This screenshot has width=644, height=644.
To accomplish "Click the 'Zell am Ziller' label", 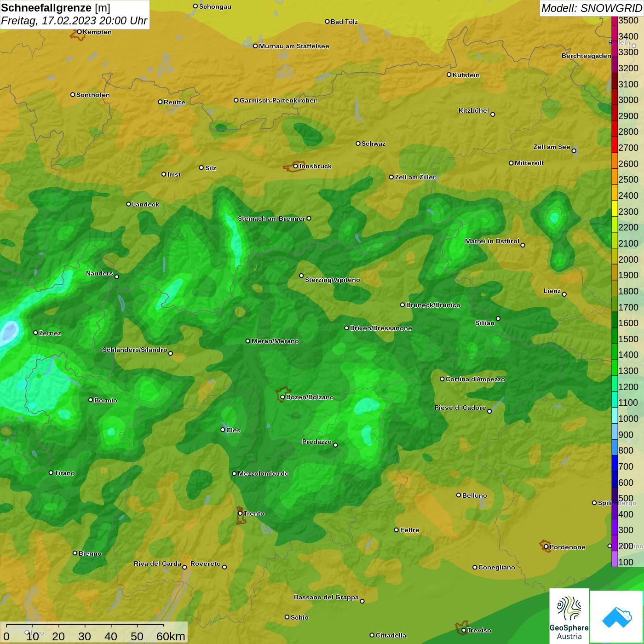I will pyautogui.click(x=415, y=177).
